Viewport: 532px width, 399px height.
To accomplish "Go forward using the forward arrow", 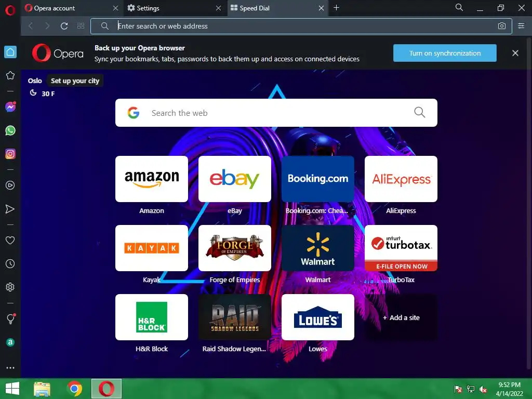I will click(47, 26).
